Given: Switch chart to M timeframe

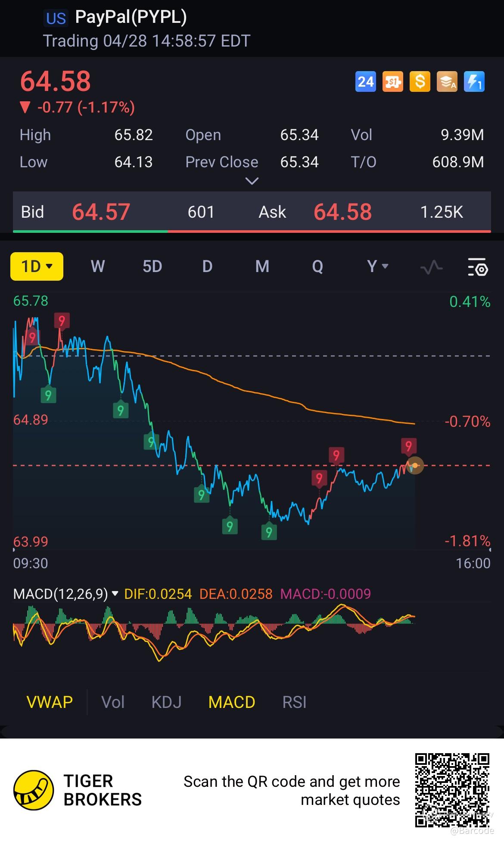Looking at the screenshot, I should 262,266.
